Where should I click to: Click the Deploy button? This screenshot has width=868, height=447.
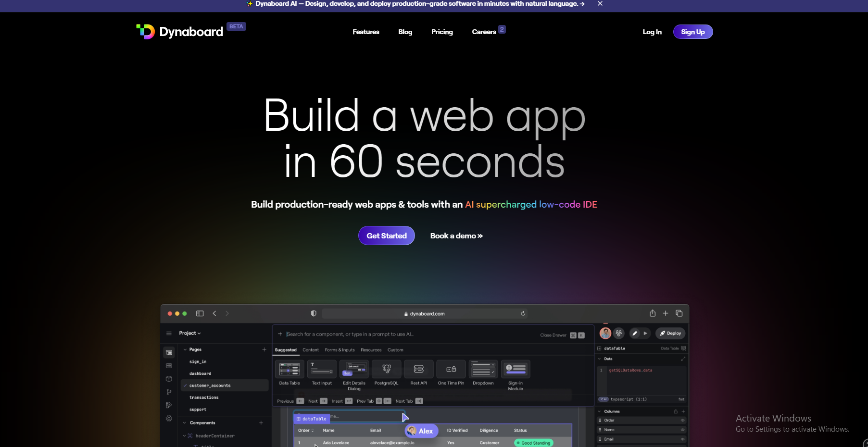tap(670, 333)
